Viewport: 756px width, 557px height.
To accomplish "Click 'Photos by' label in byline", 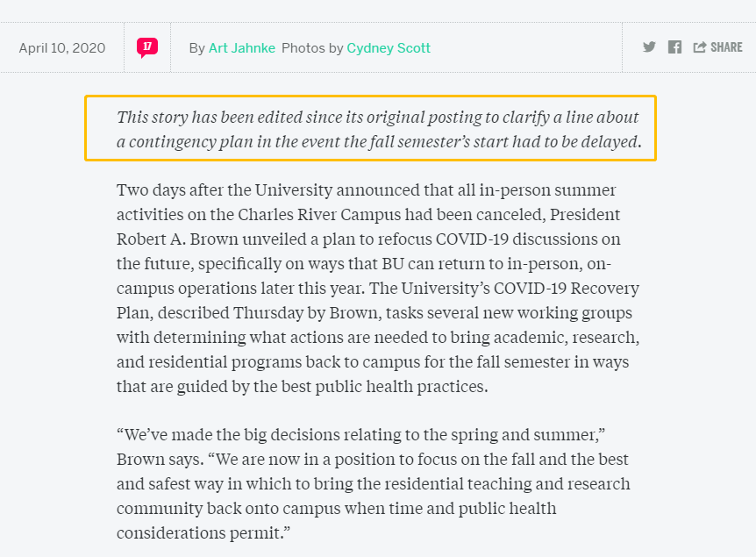I will pyautogui.click(x=312, y=48).
